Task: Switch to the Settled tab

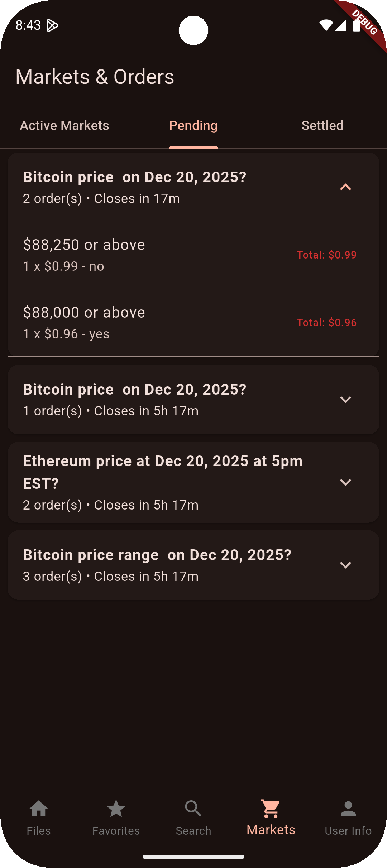Action: coord(322,126)
